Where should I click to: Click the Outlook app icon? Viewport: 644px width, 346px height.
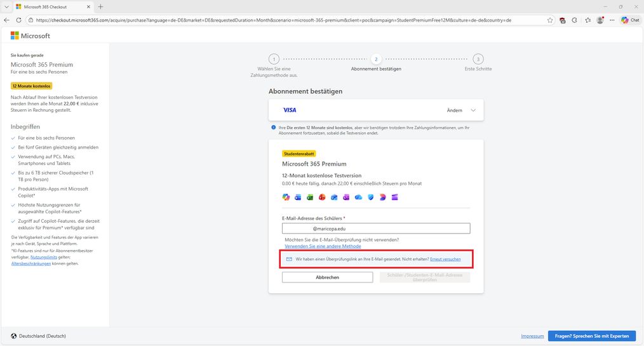(x=334, y=197)
